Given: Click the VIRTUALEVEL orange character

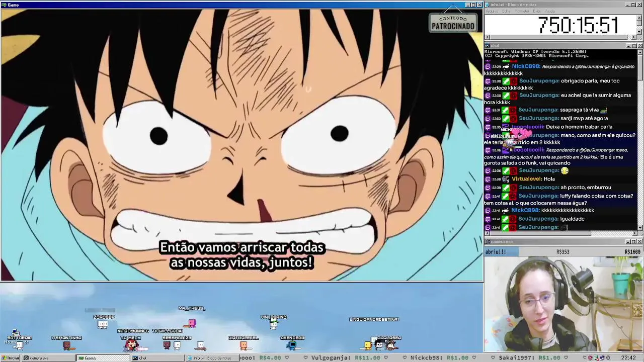Looking at the screenshot, I should tap(244, 345).
